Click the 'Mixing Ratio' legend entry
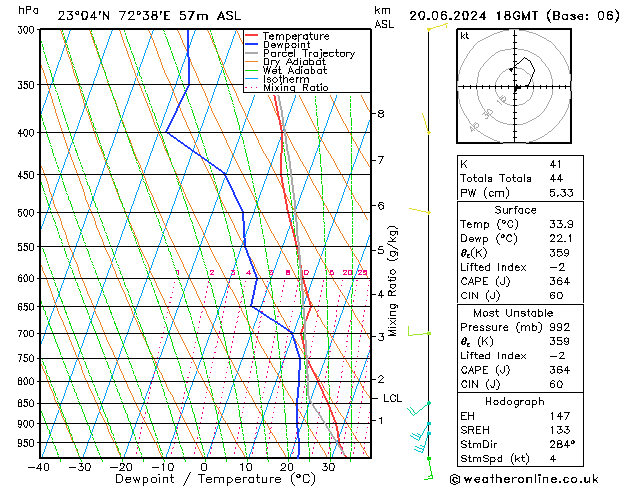 click(296, 87)
